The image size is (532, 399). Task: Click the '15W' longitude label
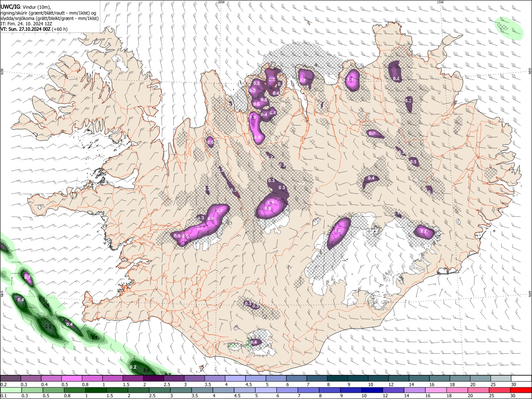(441, 2)
